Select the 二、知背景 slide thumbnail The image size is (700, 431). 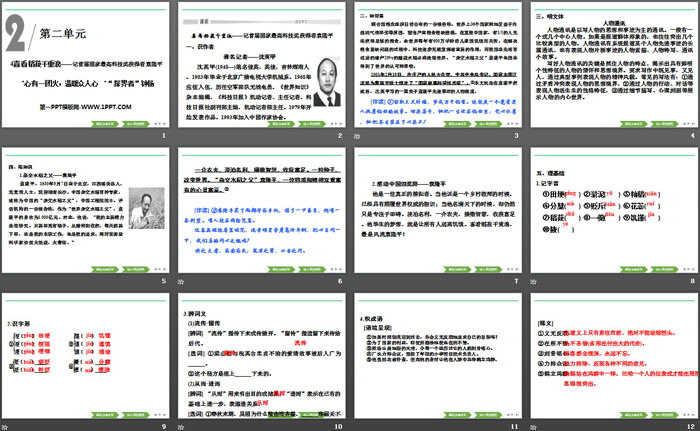click(x=437, y=62)
